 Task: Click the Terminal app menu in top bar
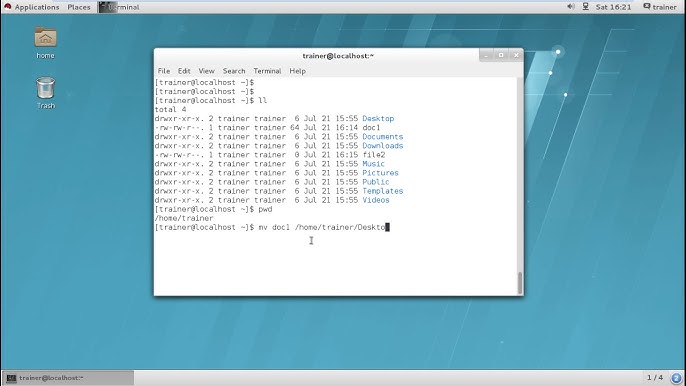[119, 7]
